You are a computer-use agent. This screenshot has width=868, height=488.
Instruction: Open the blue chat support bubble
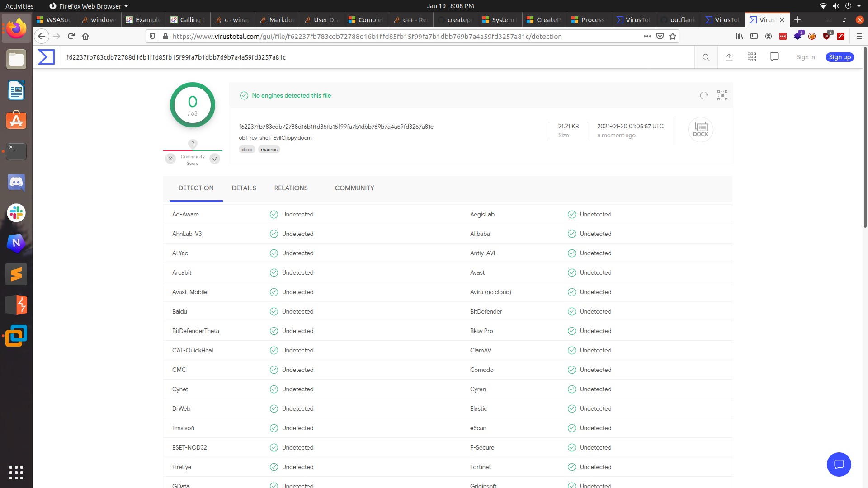point(839,465)
